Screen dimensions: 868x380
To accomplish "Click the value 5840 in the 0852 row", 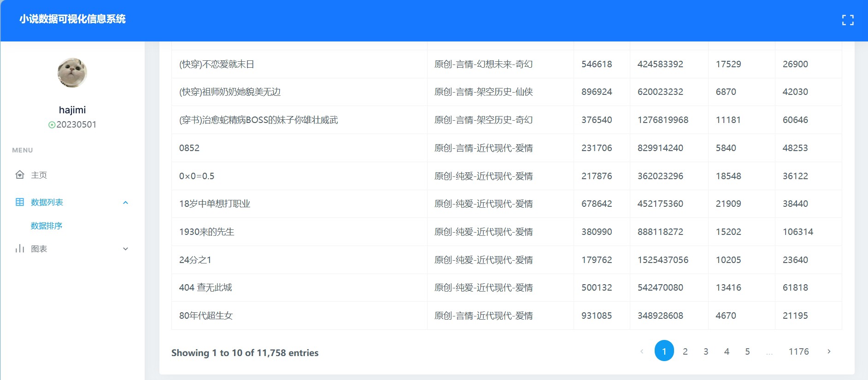I will [x=726, y=148].
